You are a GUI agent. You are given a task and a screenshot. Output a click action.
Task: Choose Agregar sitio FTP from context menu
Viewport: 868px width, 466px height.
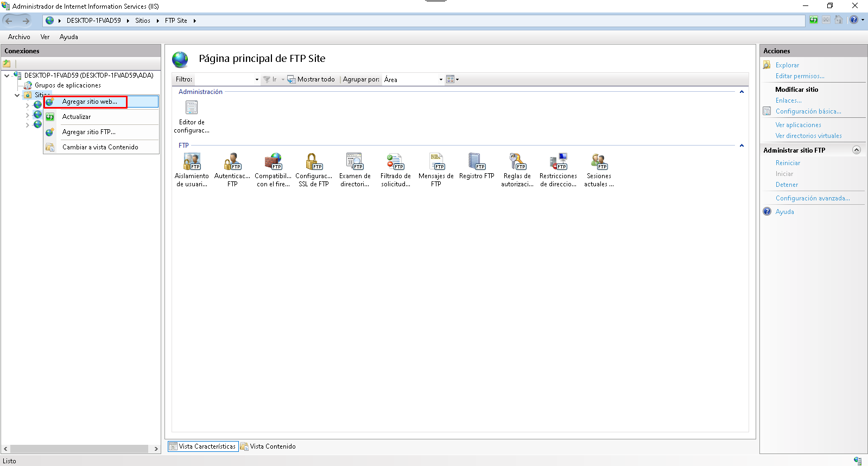pos(89,132)
